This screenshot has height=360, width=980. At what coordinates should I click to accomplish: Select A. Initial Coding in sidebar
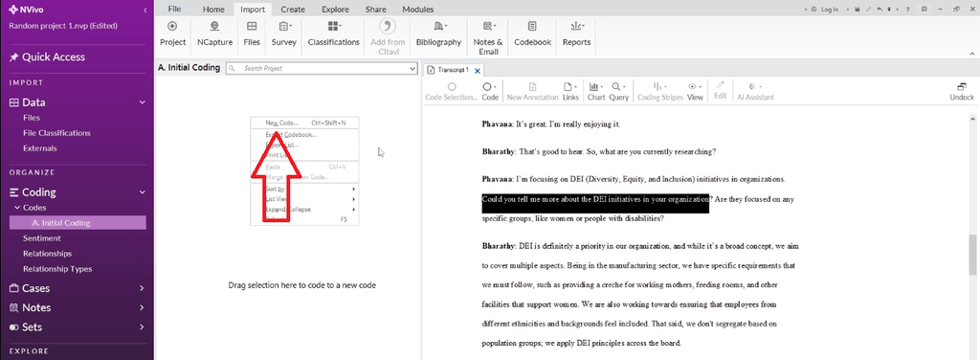(78, 222)
